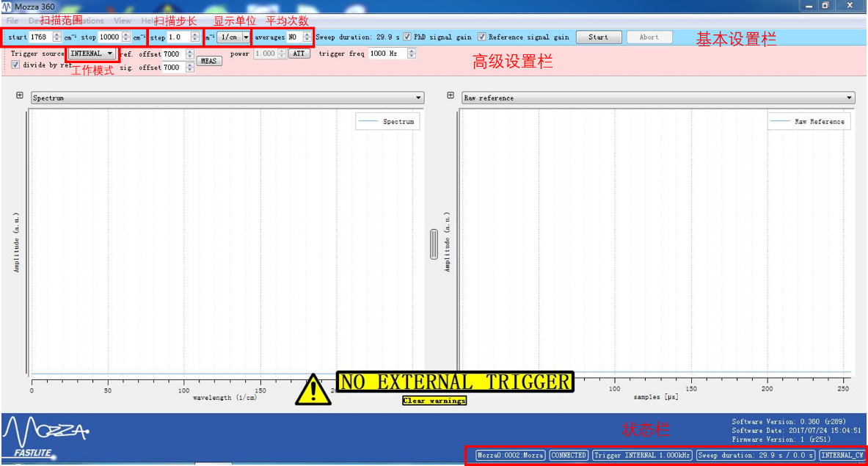Disable the divide by ref checkbox
868x466 pixels.
15,65
